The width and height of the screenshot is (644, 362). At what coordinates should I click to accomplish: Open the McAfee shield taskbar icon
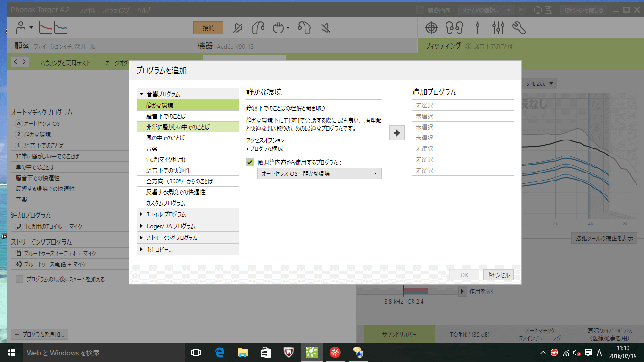click(289, 352)
